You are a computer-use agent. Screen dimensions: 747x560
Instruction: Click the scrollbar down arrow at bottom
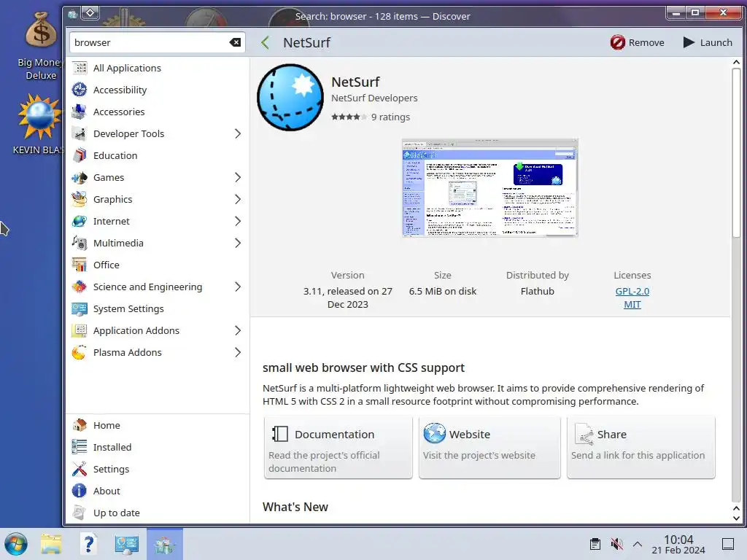[736, 518]
